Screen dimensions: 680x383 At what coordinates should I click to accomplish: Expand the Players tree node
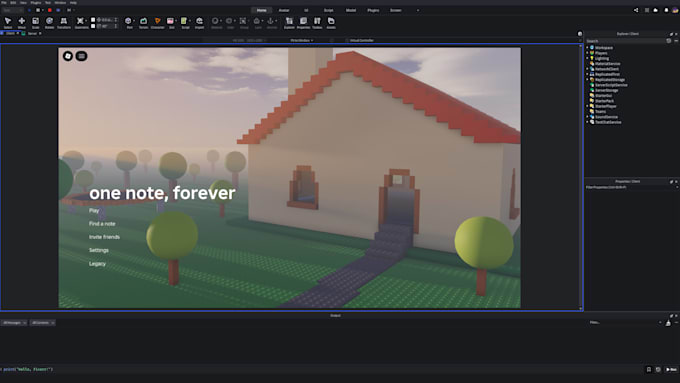click(588, 53)
